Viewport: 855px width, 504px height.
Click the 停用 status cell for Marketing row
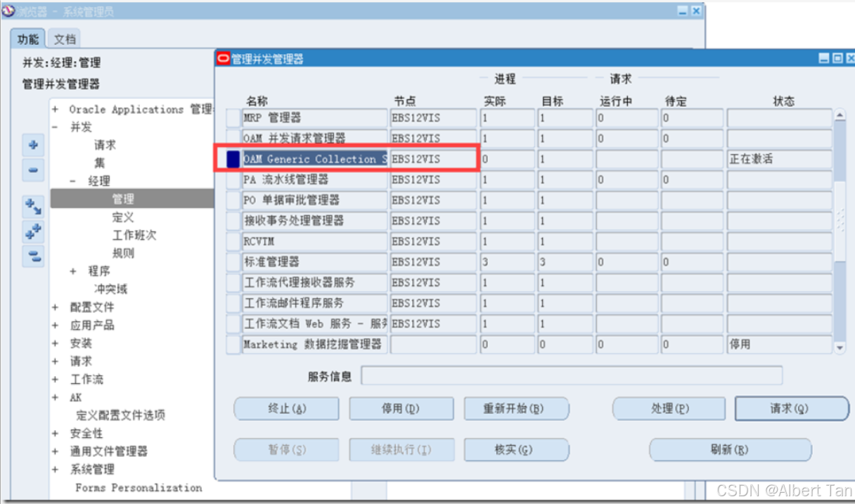coord(779,344)
